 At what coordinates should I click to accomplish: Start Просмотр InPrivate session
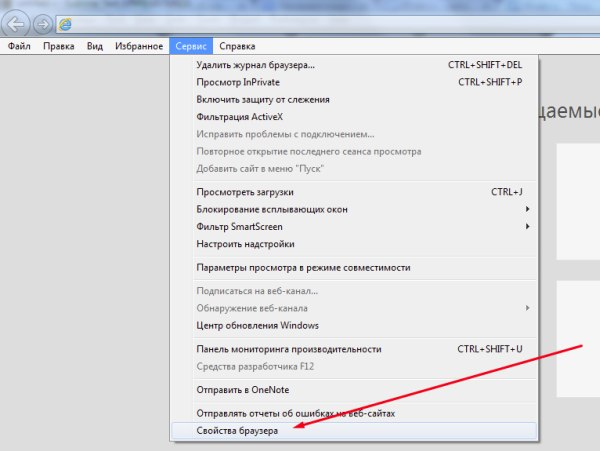point(238,82)
